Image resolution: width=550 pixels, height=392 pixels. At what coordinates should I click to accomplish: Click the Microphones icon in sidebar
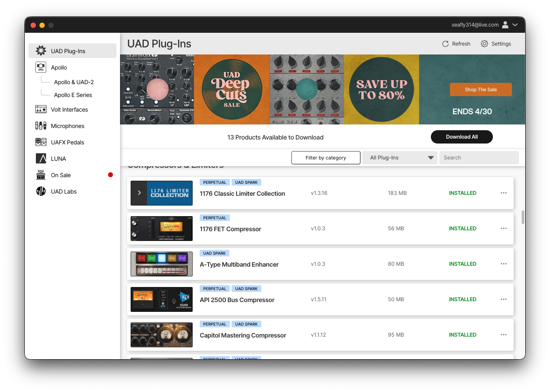(x=41, y=126)
